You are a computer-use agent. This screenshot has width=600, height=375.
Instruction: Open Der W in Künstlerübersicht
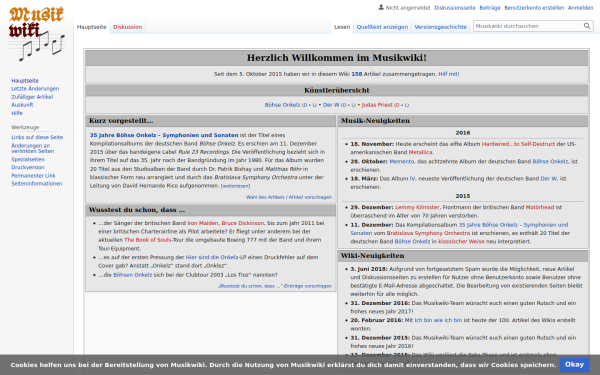[331, 105]
